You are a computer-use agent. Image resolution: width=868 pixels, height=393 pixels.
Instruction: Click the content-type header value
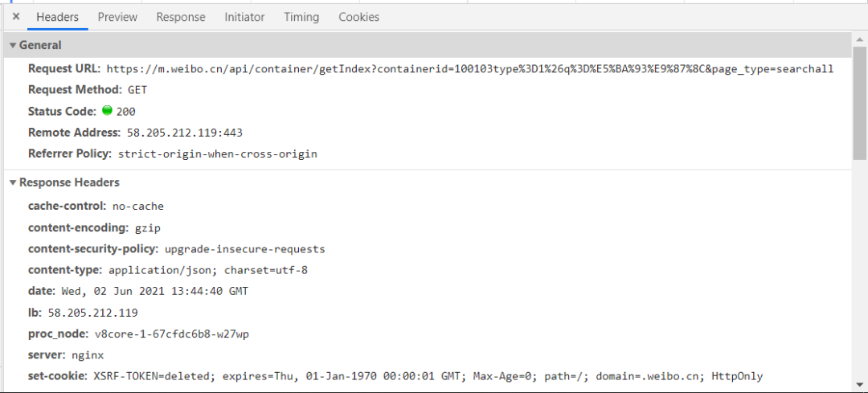[208, 271]
